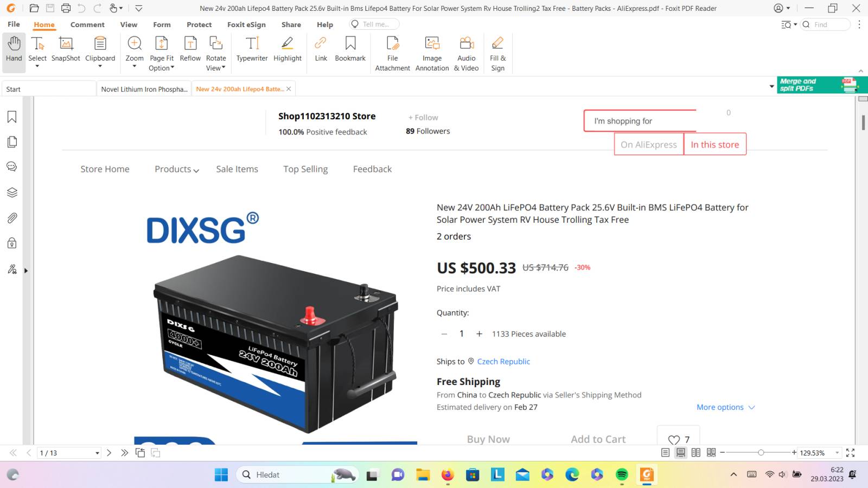Go to next page arrow
Viewport: 868px width, 488px height.
pos(109,453)
